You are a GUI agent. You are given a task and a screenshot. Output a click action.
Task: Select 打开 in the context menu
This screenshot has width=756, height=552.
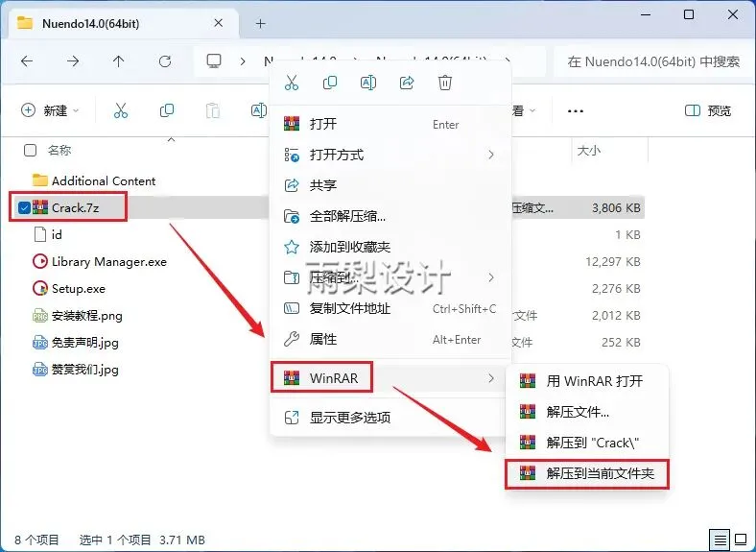tap(390, 124)
